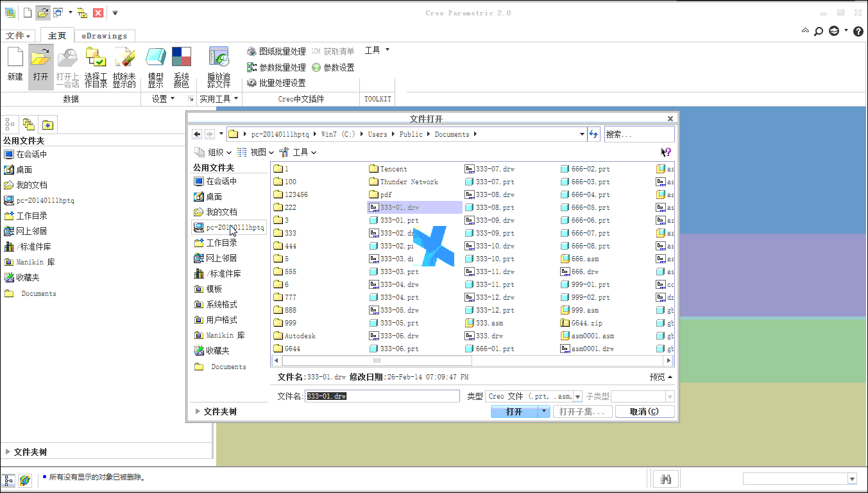Switch to the model tree navigator tab icon
This screenshot has width=868, height=493.
tap(10, 125)
